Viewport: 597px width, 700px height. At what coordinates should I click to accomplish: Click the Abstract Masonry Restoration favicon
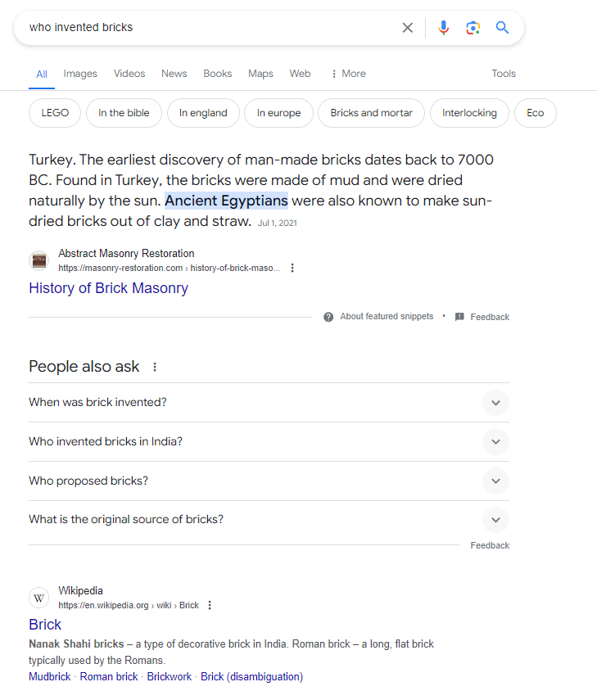[x=38, y=260]
